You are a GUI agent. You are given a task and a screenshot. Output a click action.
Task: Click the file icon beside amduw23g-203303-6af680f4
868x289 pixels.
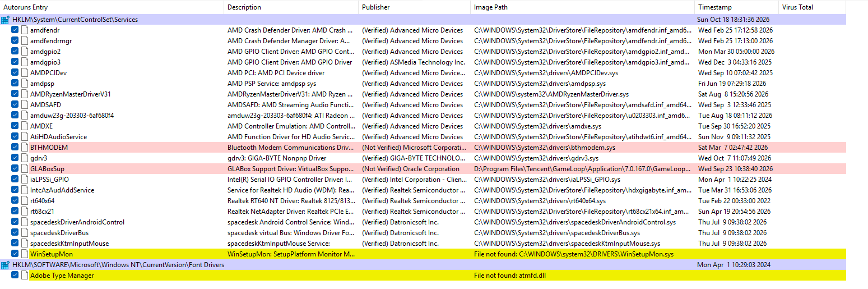25,116
